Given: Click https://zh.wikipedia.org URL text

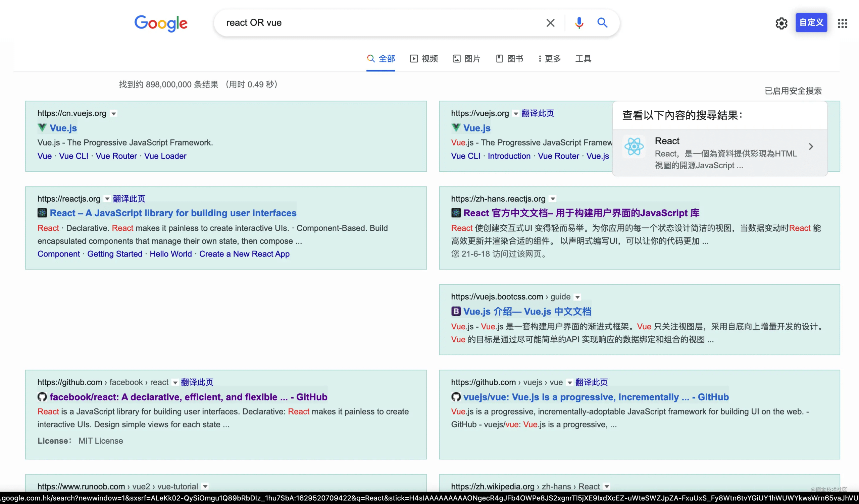Looking at the screenshot, I should [493, 486].
